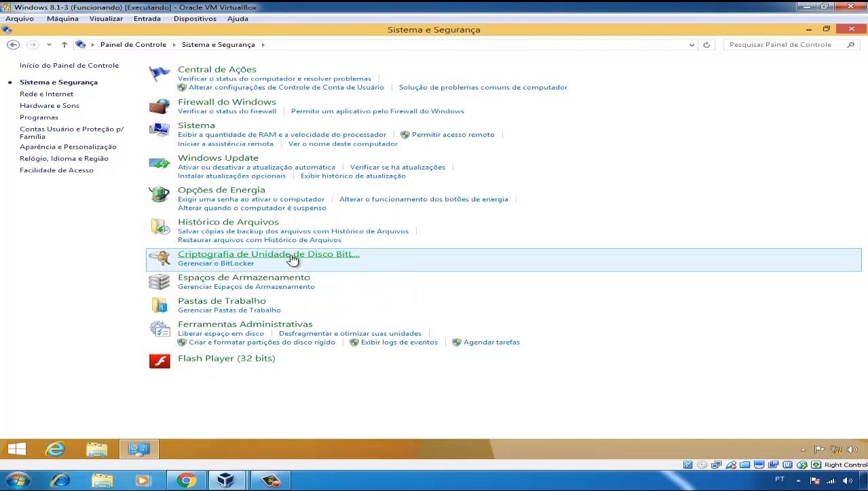Screen dimensions: 868x491
Task: Click the address bar Painel de Controle breadcrumb
Action: click(133, 45)
